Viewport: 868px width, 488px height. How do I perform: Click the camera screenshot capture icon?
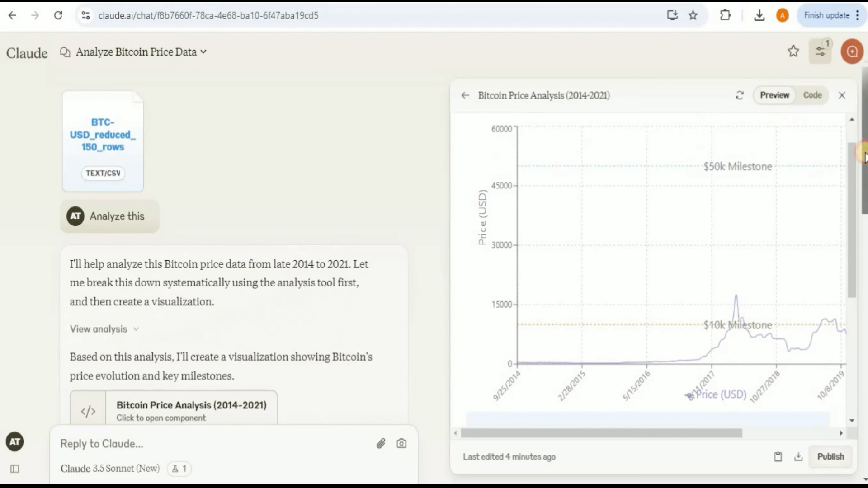(x=401, y=444)
